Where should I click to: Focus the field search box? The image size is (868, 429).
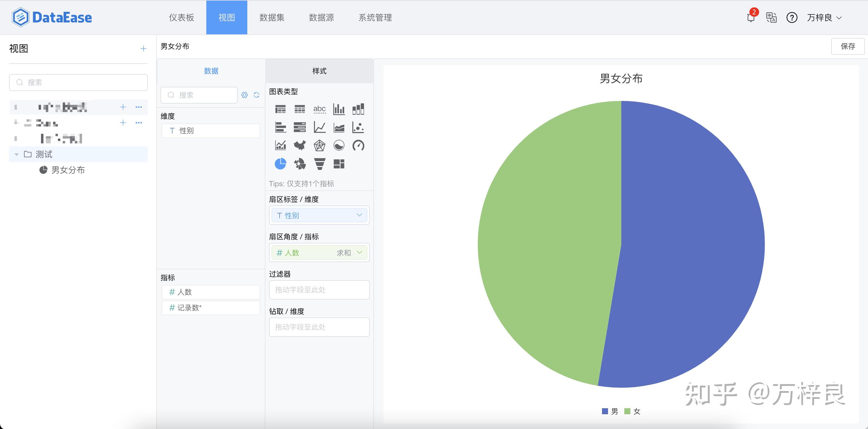tap(199, 95)
